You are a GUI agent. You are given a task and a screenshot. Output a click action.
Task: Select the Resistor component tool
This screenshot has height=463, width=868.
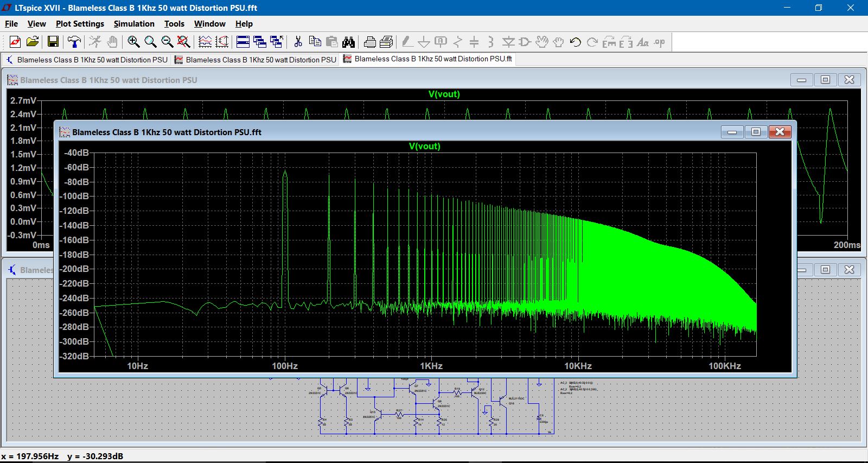tap(458, 42)
